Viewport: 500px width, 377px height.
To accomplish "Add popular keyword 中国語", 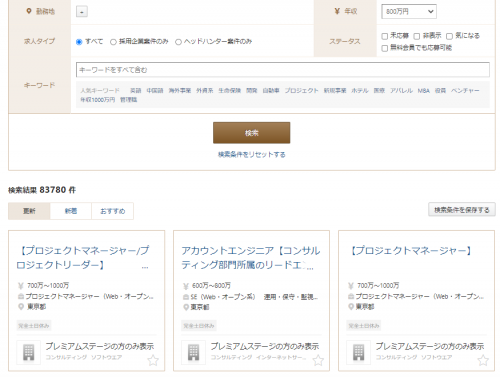I will coord(155,91).
